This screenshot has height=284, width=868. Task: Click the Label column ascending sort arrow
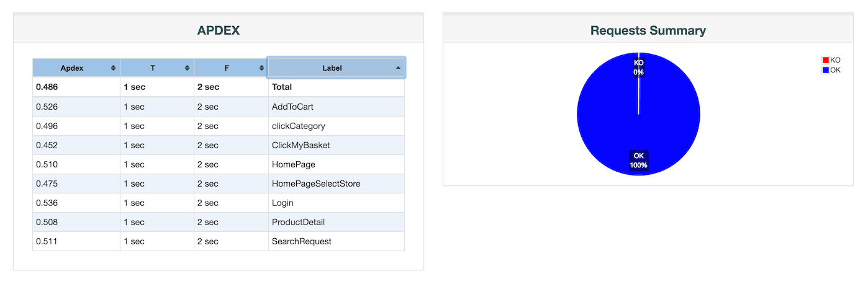[x=398, y=68]
